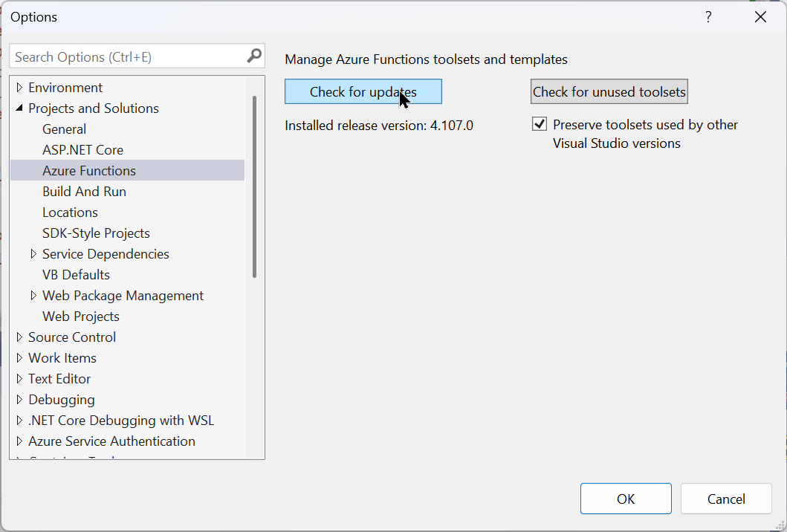Select Source Control category label

[x=72, y=337]
